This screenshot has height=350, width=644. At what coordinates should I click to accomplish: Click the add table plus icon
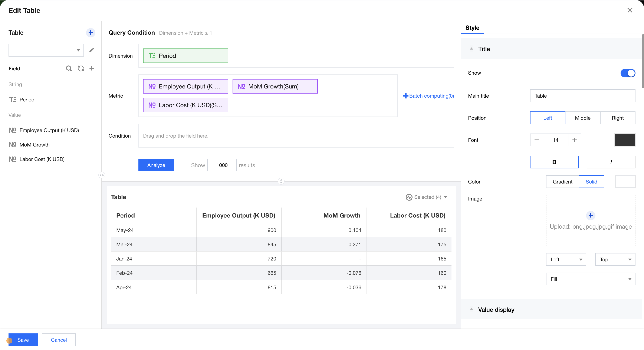pyautogui.click(x=91, y=33)
